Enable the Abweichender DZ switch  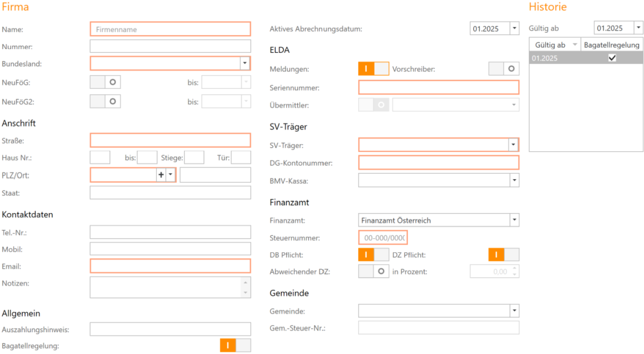point(373,272)
